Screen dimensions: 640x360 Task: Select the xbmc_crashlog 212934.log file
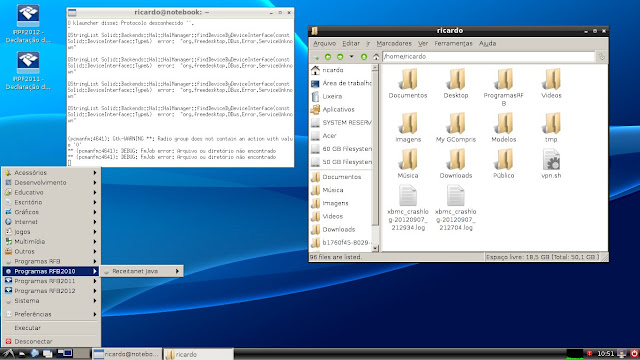(x=408, y=207)
